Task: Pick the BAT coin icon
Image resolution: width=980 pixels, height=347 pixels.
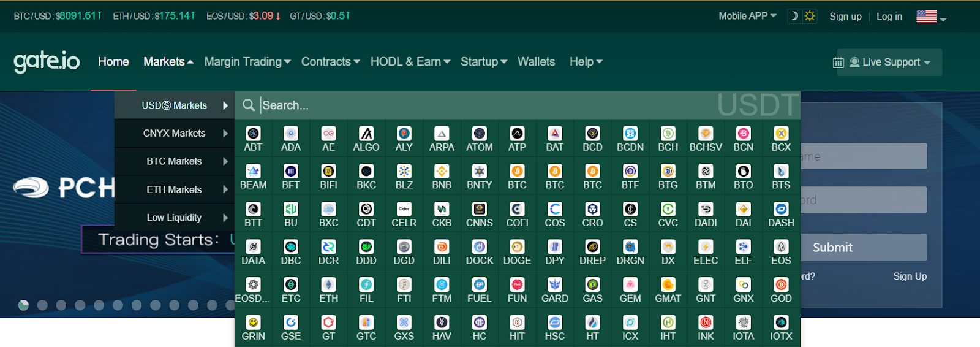Action: point(555,134)
